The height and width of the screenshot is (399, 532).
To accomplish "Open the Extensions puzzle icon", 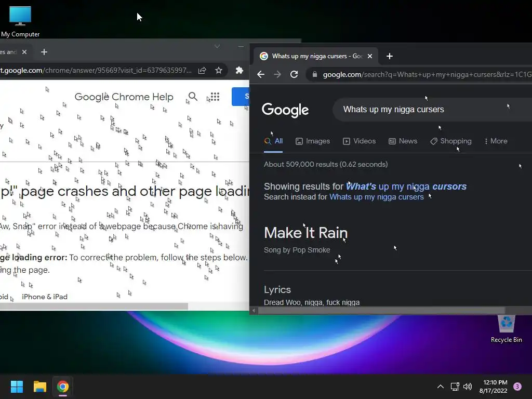I will click(239, 70).
